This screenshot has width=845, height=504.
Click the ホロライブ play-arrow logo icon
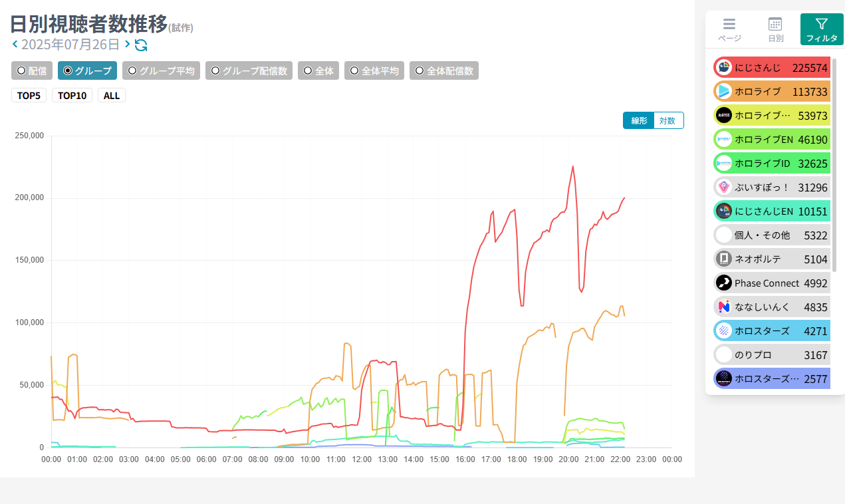[x=723, y=92]
